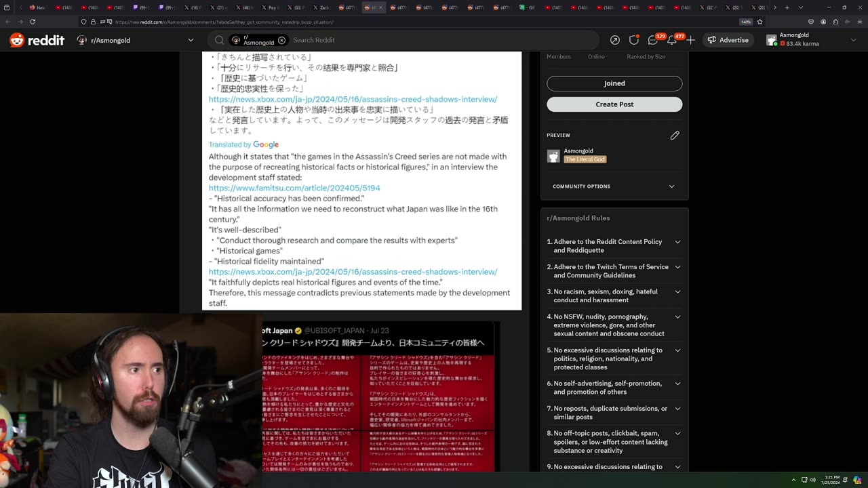Click The Literal God flair badge

point(585,159)
